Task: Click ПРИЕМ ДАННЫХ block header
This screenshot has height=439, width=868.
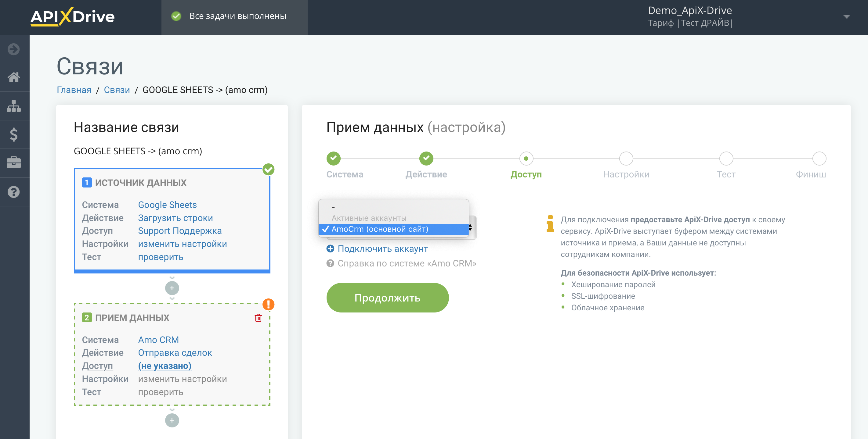Action: tap(132, 318)
